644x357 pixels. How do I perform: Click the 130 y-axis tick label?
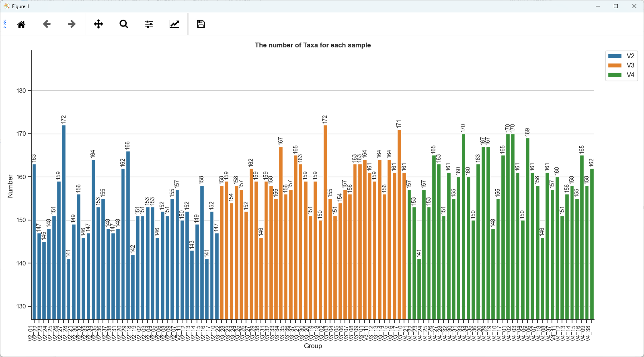[21, 306]
